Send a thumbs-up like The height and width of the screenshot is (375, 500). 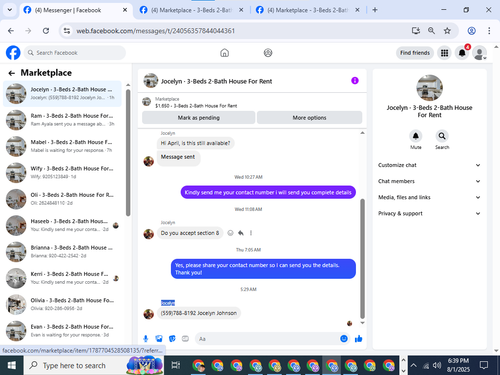coord(359,339)
